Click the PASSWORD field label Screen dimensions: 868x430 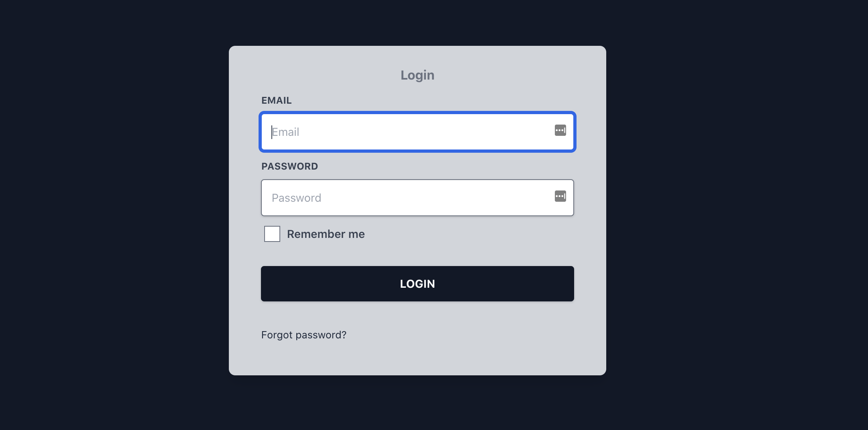[290, 166]
